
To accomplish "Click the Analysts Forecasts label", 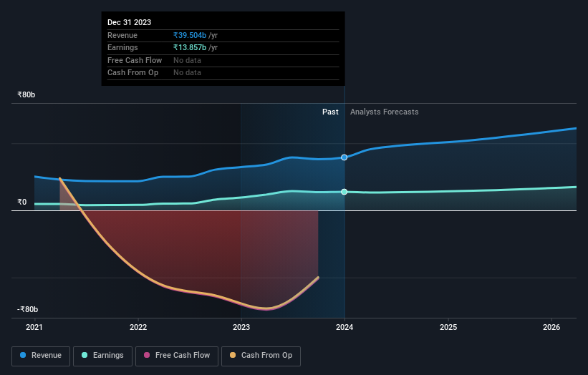I will pos(385,112).
